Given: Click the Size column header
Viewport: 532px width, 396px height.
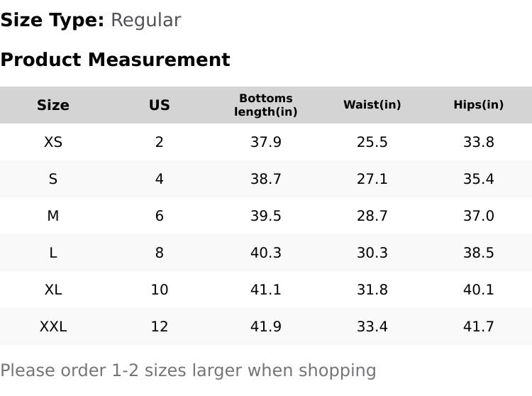Looking at the screenshot, I should click(53, 105).
